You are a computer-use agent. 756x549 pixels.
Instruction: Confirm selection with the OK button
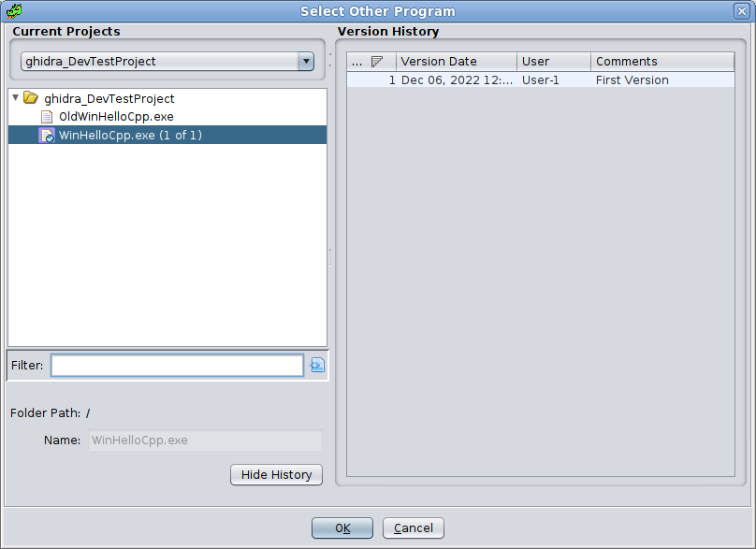click(x=342, y=528)
